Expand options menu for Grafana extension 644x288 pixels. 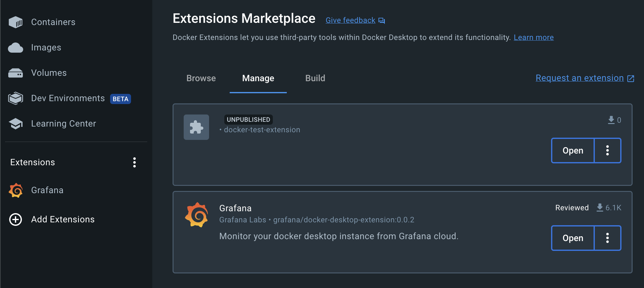[607, 238]
